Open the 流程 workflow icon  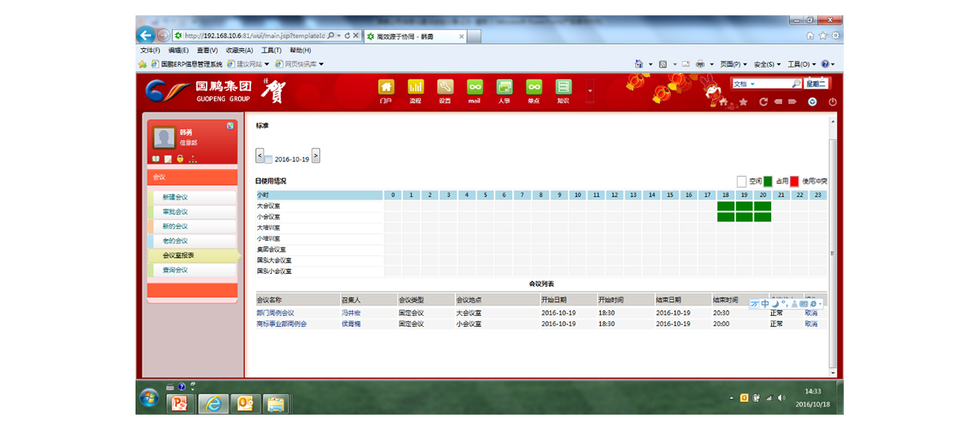click(x=416, y=87)
